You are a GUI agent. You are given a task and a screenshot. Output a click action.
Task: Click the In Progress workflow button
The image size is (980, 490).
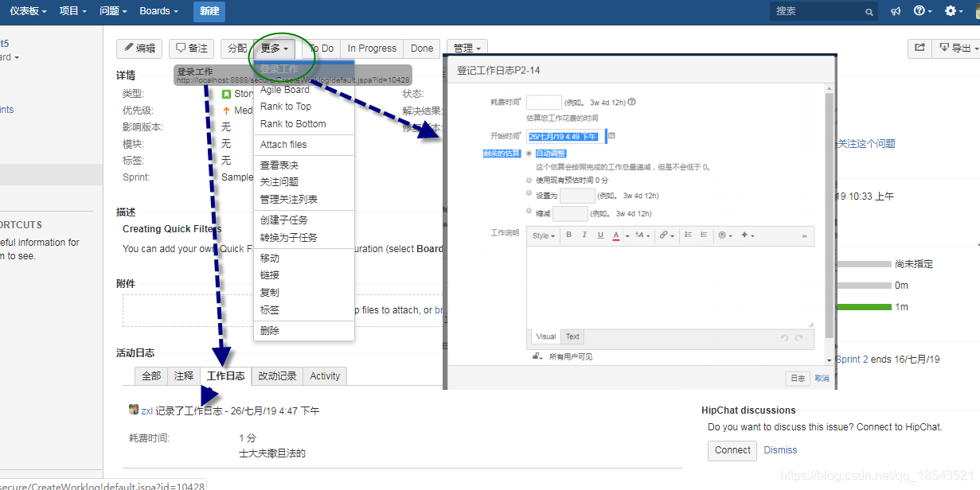point(372,49)
